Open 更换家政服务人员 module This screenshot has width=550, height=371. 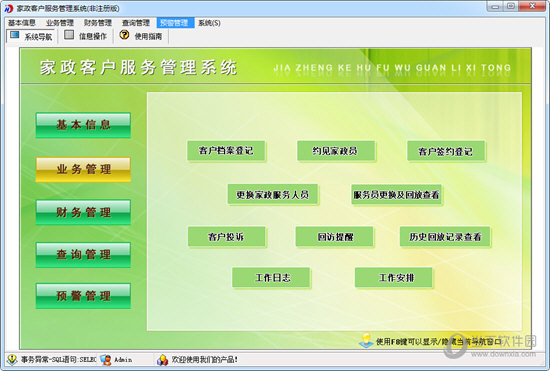pos(273,195)
